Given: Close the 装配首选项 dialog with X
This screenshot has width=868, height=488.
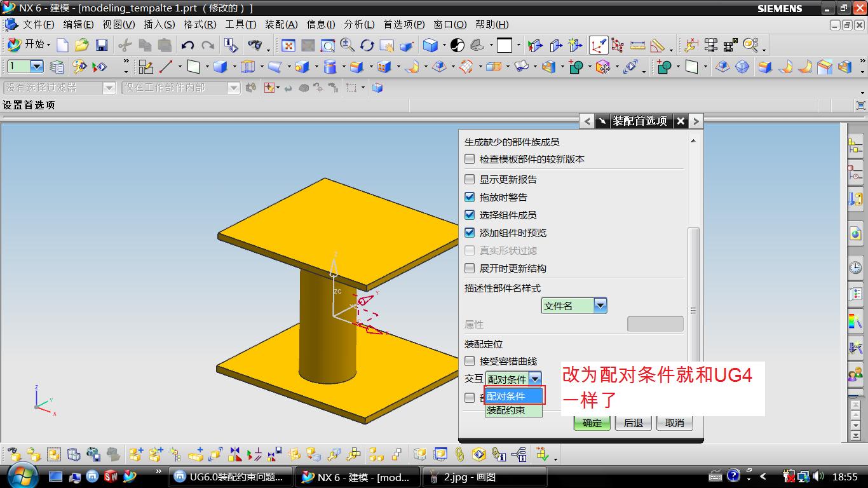Looking at the screenshot, I should coord(681,121).
